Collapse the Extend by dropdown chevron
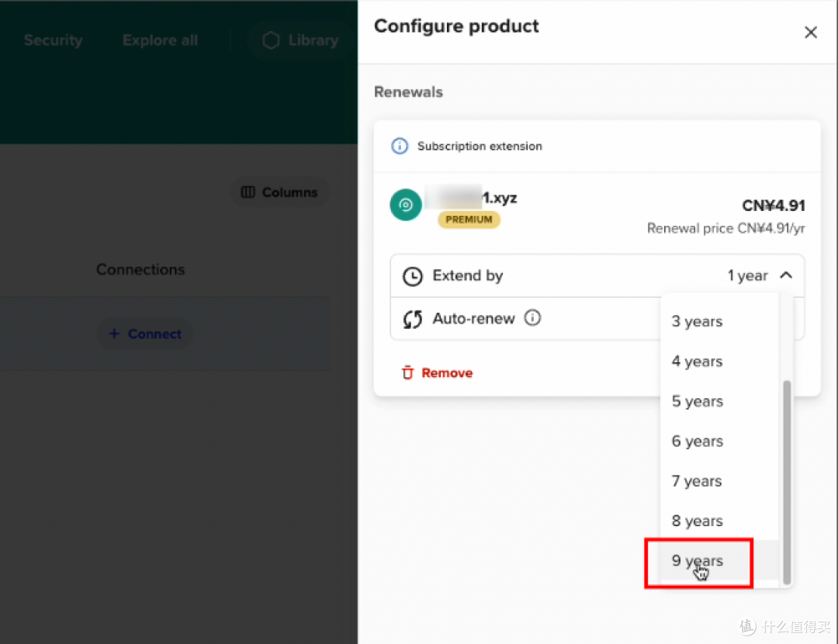The height and width of the screenshot is (644, 838). coord(785,275)
